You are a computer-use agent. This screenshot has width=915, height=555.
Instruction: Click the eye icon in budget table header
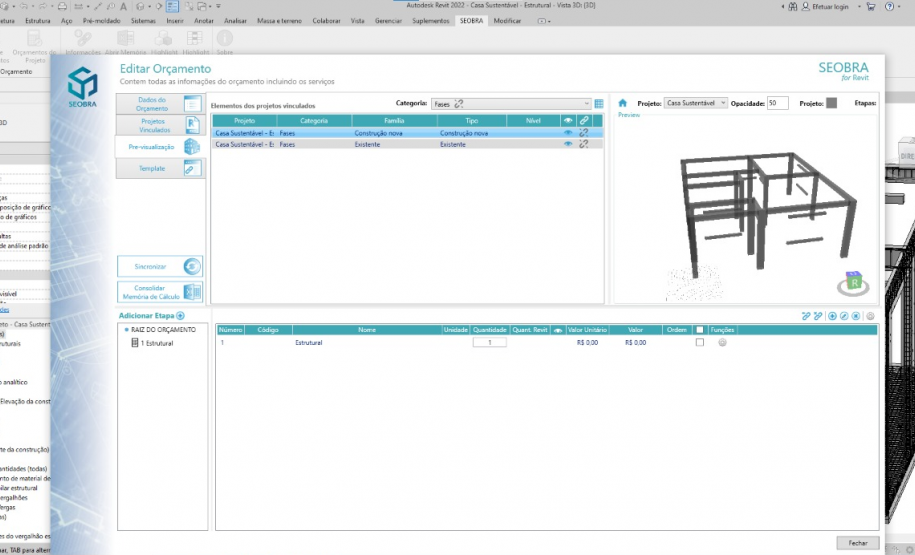pos(558,330)
